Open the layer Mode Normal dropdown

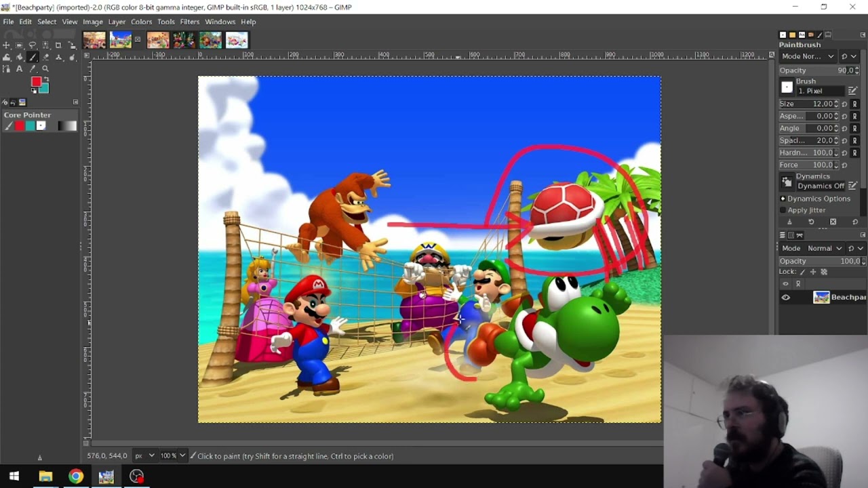tap(811, 249)
